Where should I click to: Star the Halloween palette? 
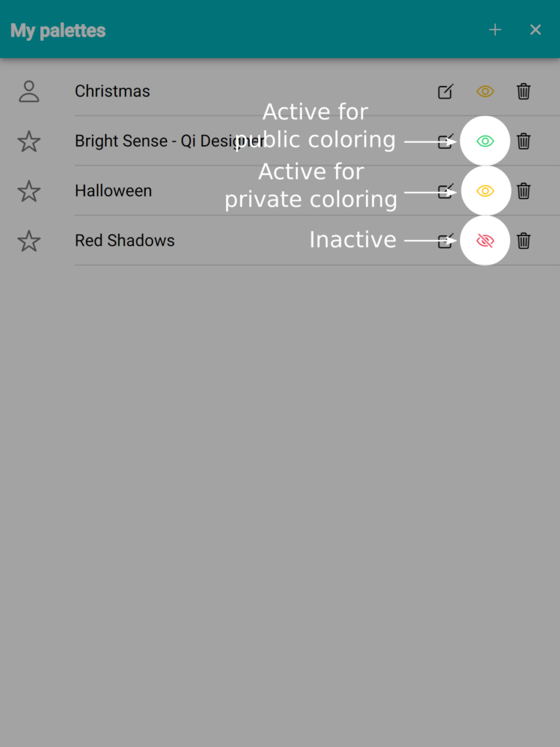click(x=28, y=191)
